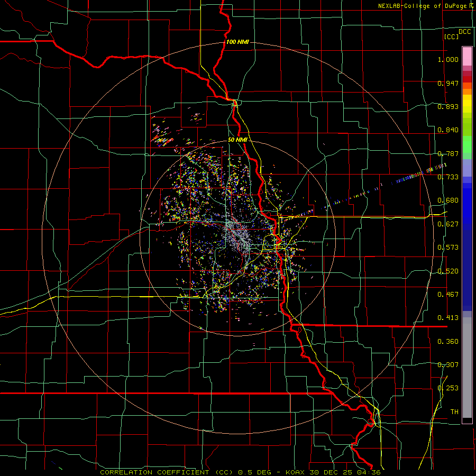
Task: Click the TH threshold label on the color scale
Action: click(454, 412)
